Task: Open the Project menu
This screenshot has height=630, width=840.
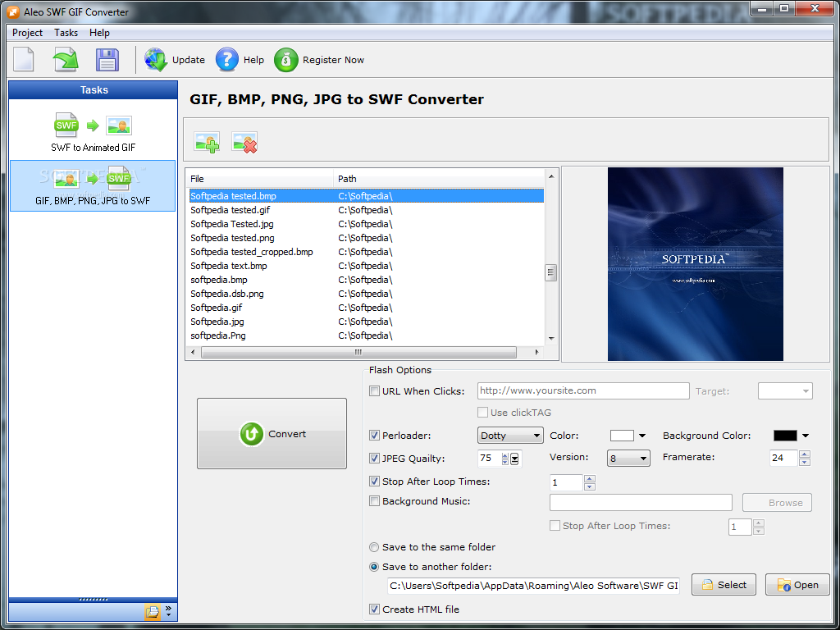Action: tap(27, 33)
